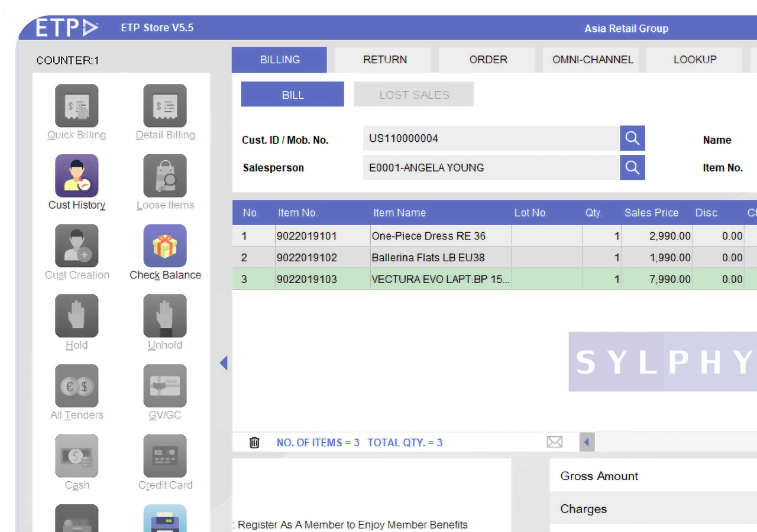This screenshot has width=757, height=532.
Task: Switch to the RETURN tab
Action: [385, 60]
